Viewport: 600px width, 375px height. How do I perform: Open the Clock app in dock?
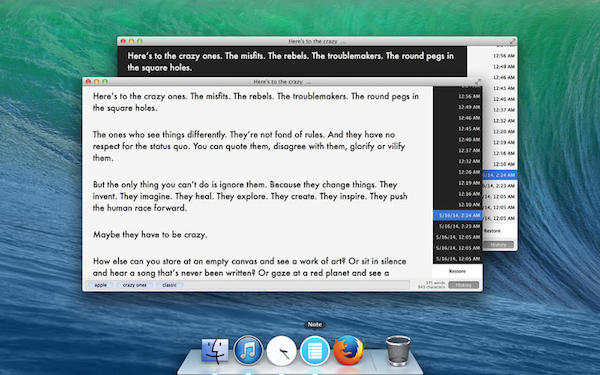pyautogui.click(x=281, y=351)
